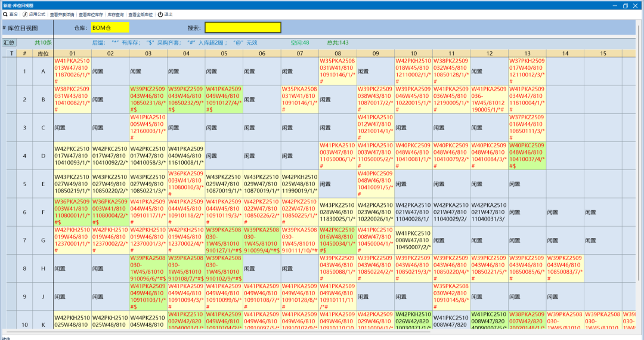Image resolution: width=644 pixels, height=340 pixels.
Task: Open 查看库位库存 from the toolbar
Action: click(x=91, y=15)
